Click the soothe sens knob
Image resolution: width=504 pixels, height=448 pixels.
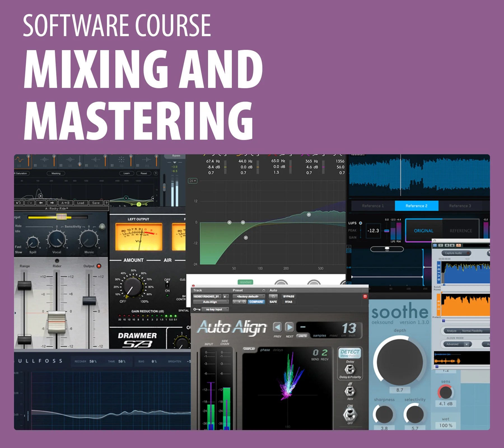click(x=445, y=392)
